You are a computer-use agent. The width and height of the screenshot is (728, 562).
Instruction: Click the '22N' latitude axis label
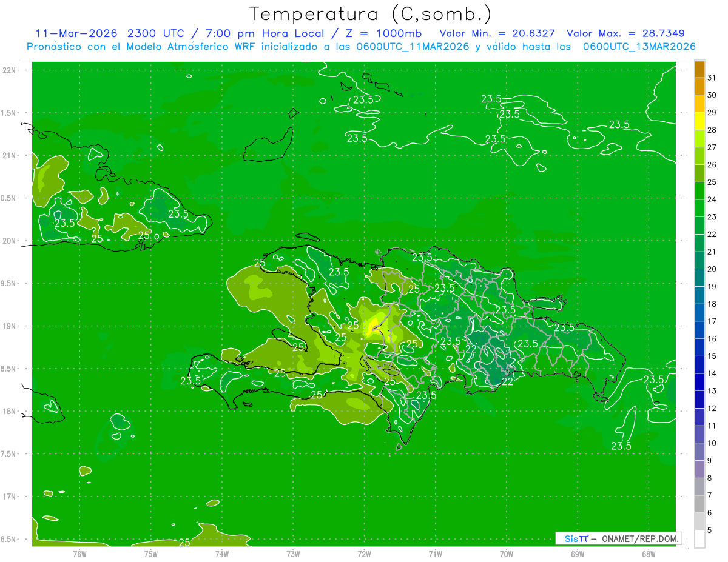tap(10, 70)
